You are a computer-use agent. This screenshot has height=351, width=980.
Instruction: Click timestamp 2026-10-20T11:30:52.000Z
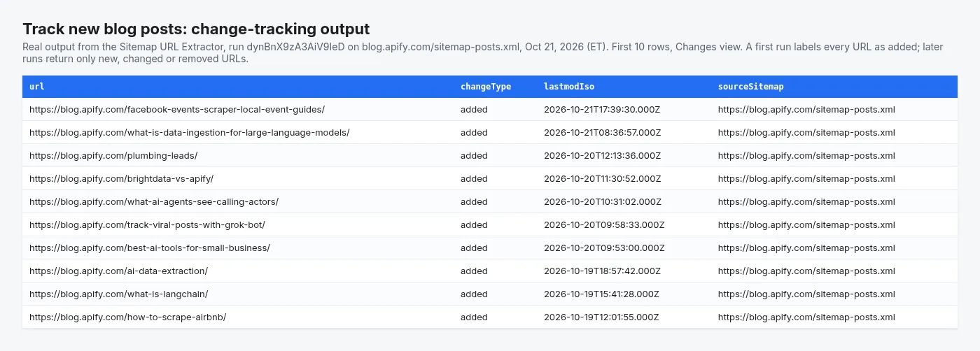pos(601,179)
